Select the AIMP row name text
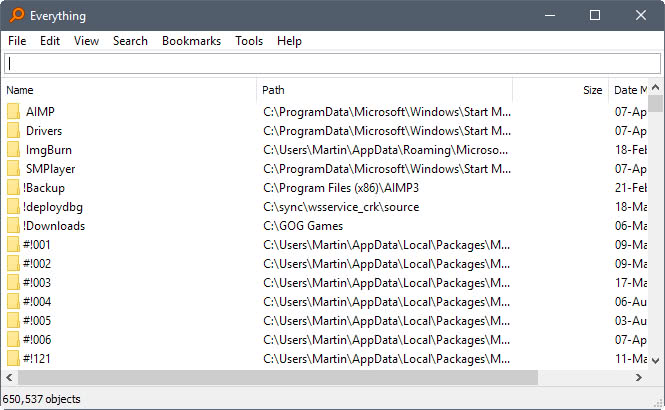 coord(40,112)
